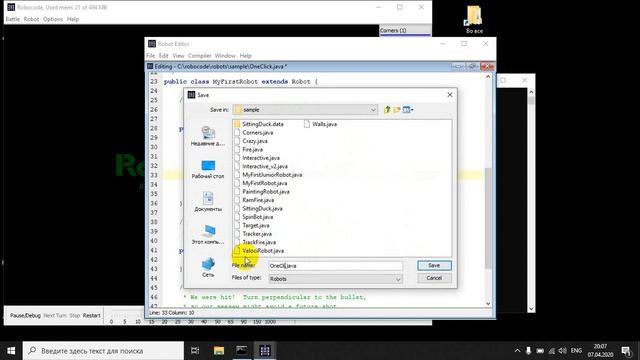Open Сеть place in Save dialog

pyautogui.click(x=208, y=267)
